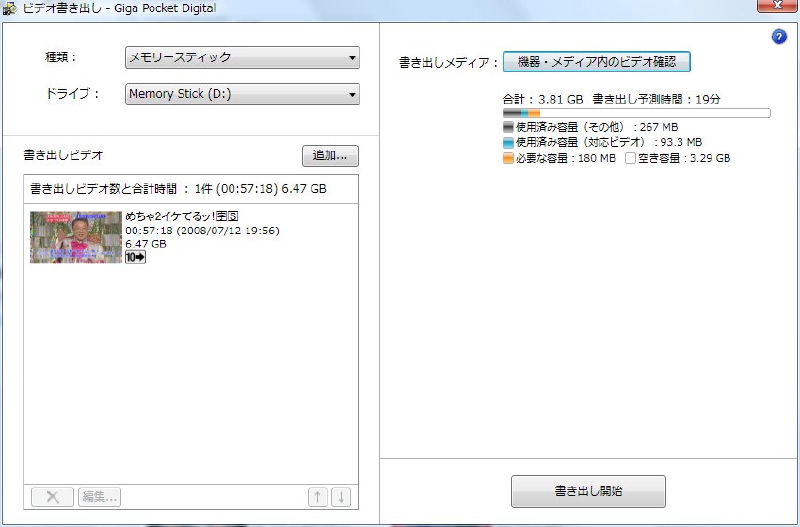The width and height of the screenshot is (800, 527).
Task: Click the 6.47 GB size under the video title
Action: click(146, 244)
